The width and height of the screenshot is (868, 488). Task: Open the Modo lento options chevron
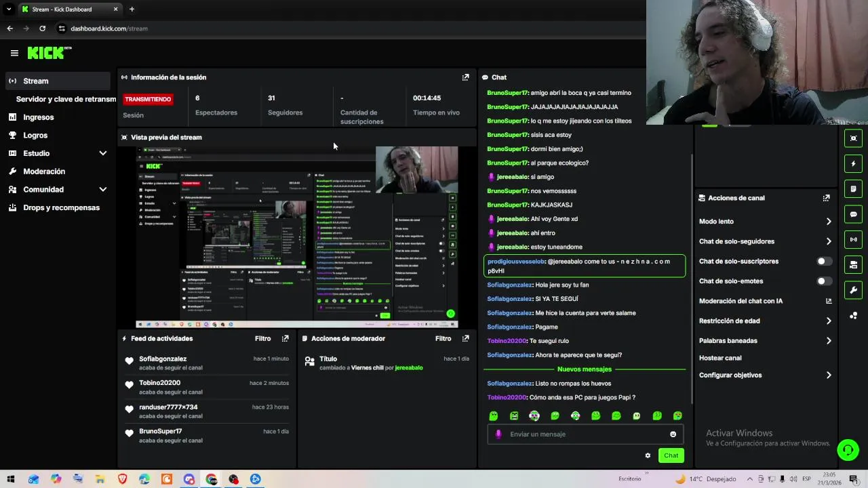[828, 222]
